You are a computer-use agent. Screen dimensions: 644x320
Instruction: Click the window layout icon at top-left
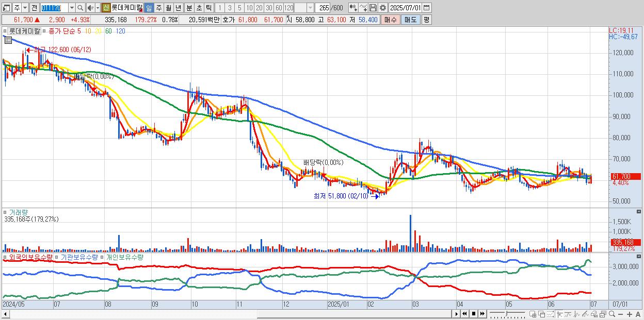pos(6,8)
